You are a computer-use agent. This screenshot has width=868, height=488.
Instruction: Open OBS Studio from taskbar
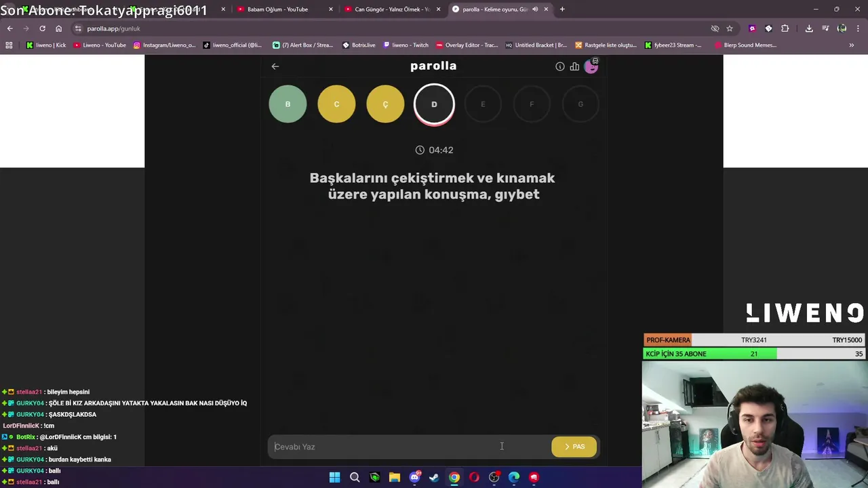click(494, 477)
